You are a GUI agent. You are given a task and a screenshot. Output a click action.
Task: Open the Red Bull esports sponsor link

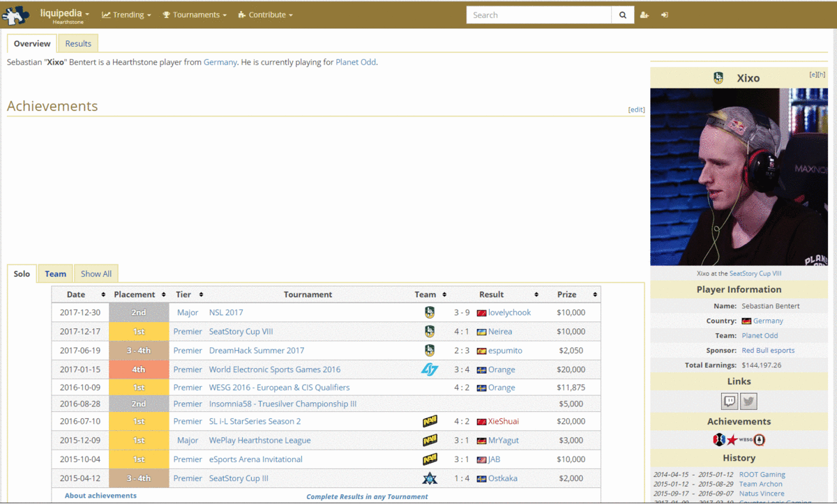point(768,351)
